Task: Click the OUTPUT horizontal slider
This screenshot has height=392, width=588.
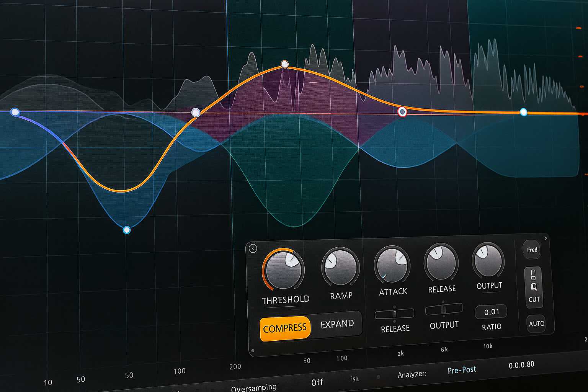Action: (444, 309)
